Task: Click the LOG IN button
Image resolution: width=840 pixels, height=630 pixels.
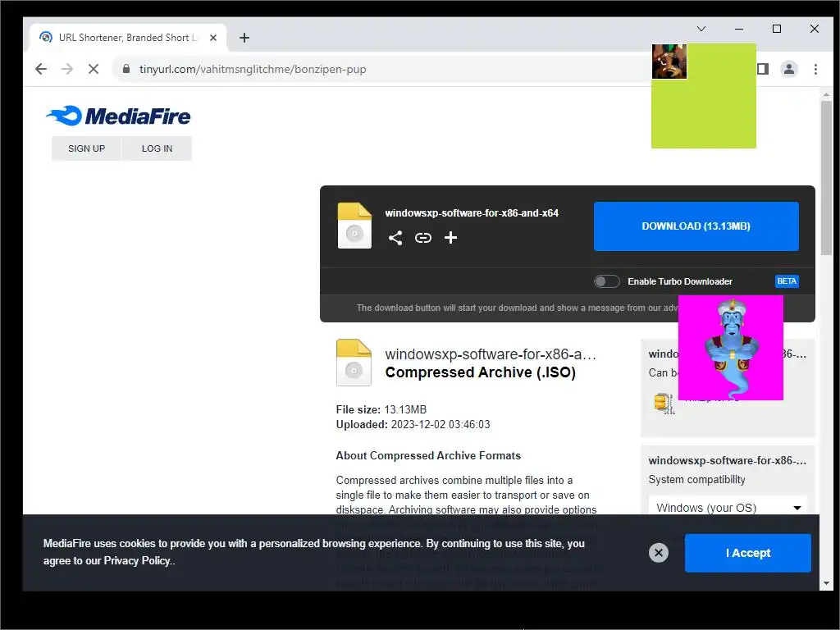Action: coord(157,148)
